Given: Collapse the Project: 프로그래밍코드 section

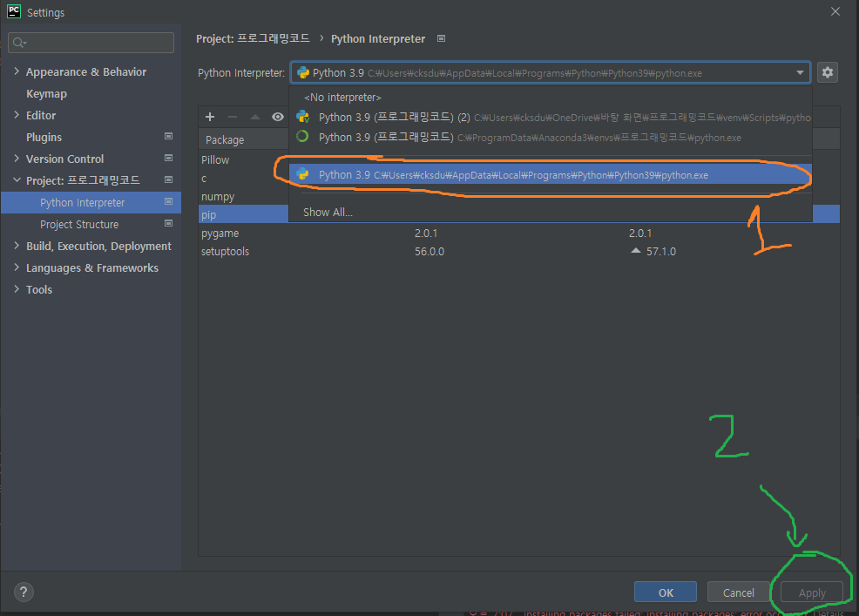Looking at the screenshot, I should pos(17,179).
